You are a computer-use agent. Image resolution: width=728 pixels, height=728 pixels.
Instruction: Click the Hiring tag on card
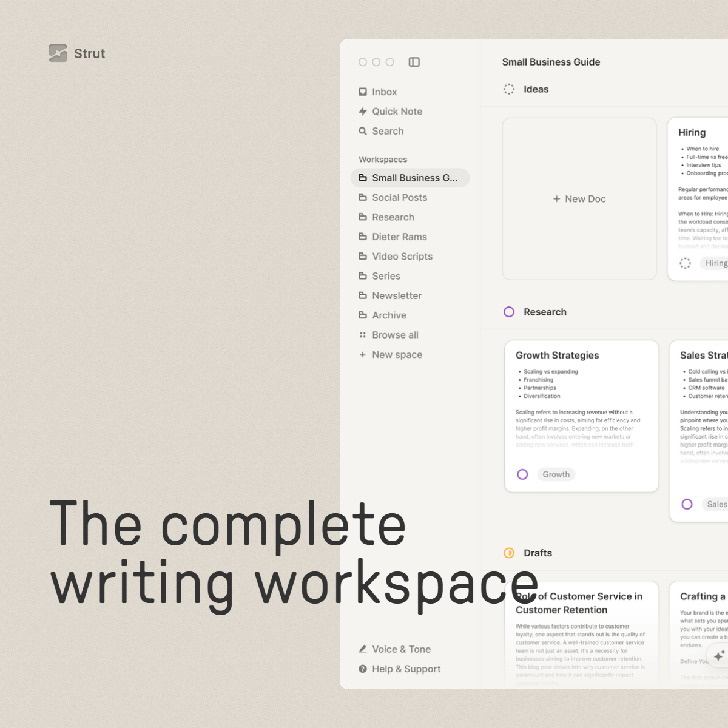[715, 263]
